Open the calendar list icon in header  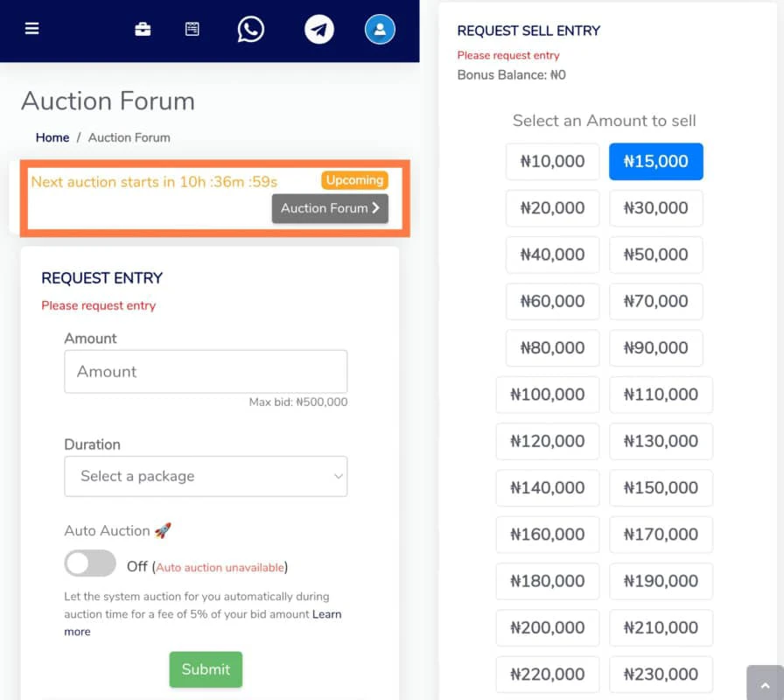(192, 29)
